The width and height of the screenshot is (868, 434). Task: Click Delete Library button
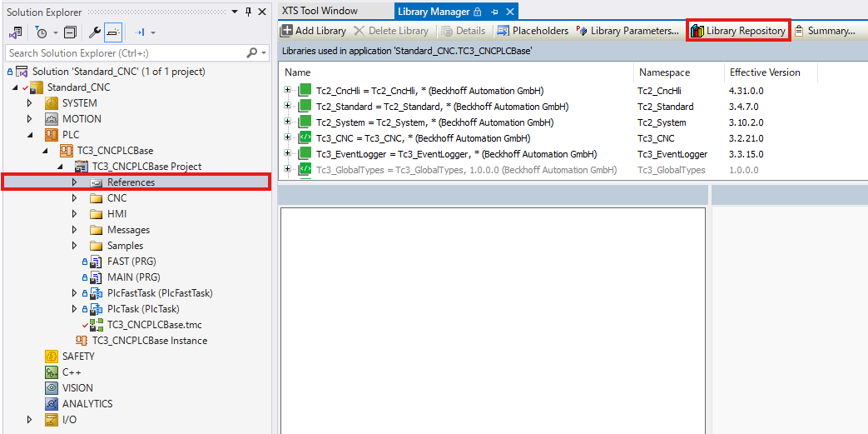point(391,31)
